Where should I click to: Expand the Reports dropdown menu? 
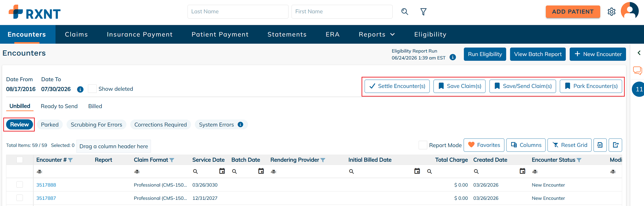[x=376, y=34]
